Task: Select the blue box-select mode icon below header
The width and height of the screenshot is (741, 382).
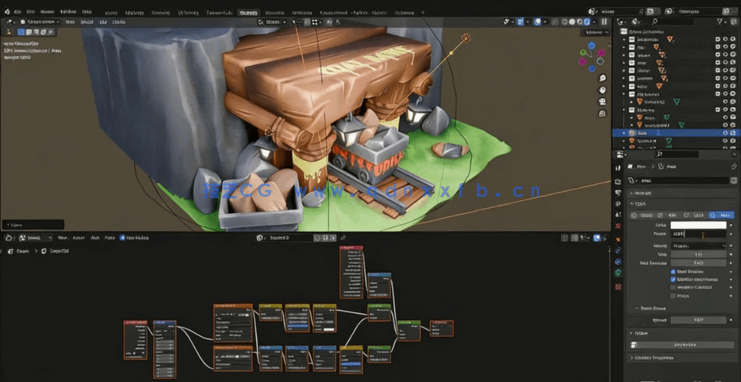Action: point(21,32)
